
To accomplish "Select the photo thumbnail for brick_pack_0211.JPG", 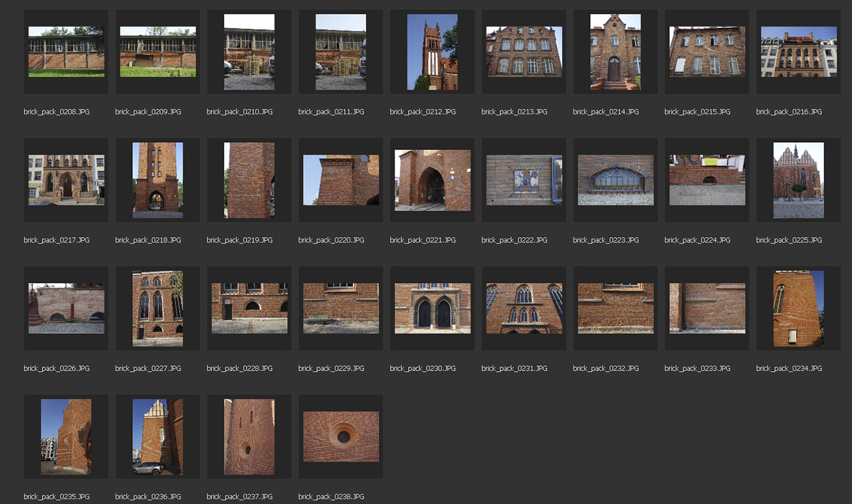I will (341, 52).
